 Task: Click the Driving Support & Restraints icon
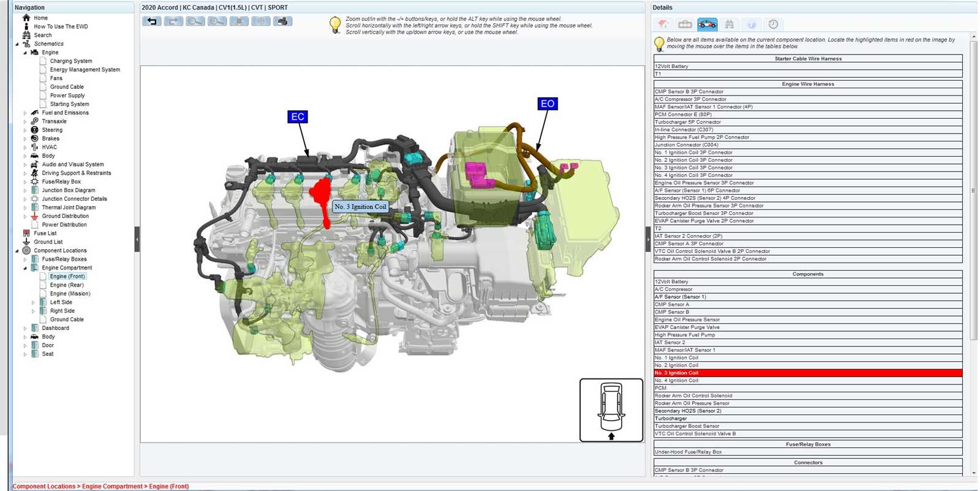point(34,173)
